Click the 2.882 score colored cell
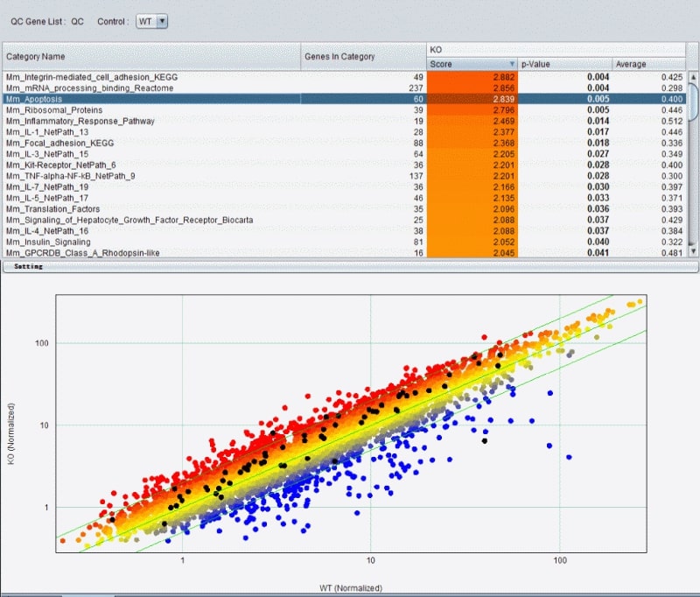Image resolution: width=700 pixels, height=597 pixels. tap(472, 77)
